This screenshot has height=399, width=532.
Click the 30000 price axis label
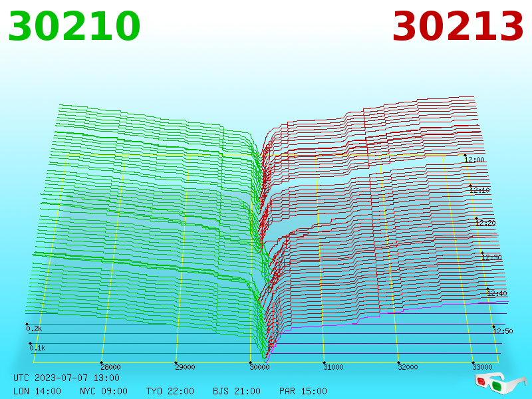(259, 367)
